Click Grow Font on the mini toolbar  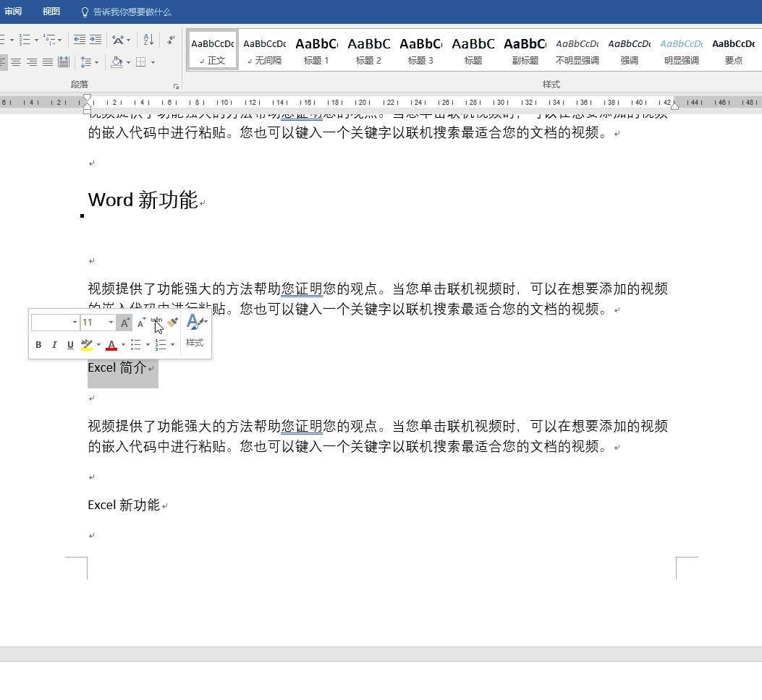click(x=124, y=323)
